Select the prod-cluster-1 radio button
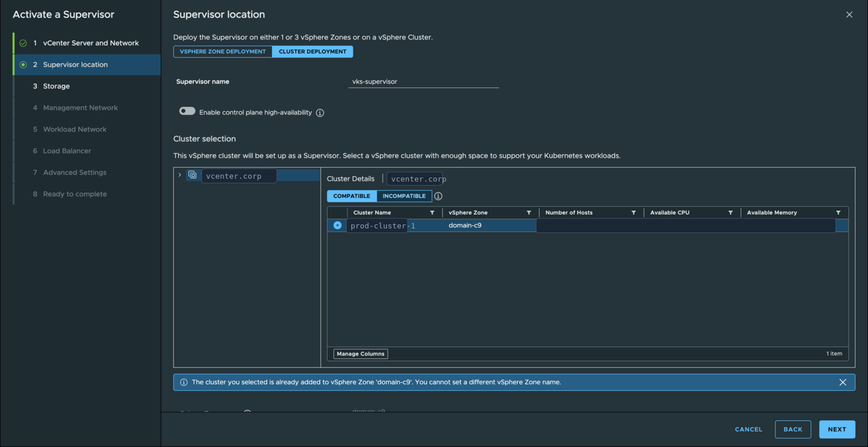 click(337, 226)
